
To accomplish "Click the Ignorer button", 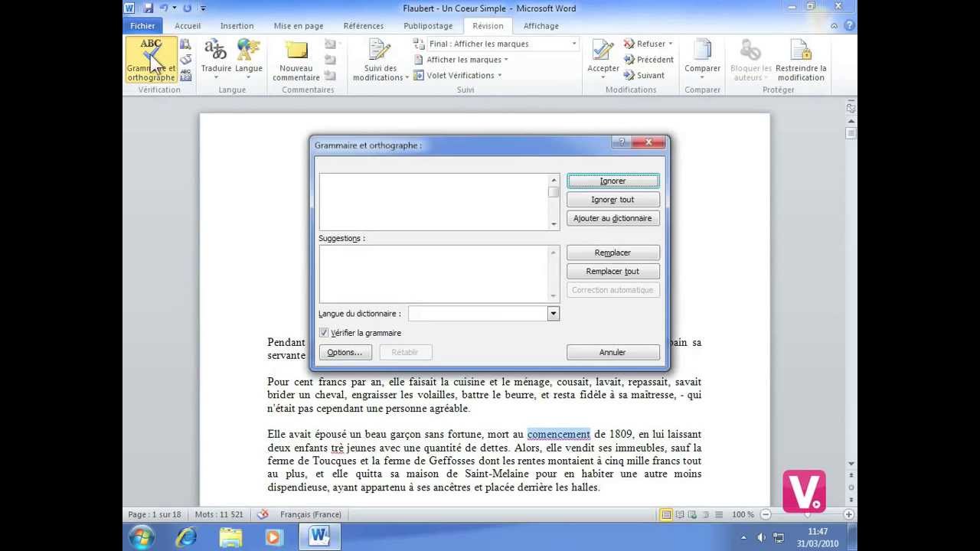I will coord(612,181).
